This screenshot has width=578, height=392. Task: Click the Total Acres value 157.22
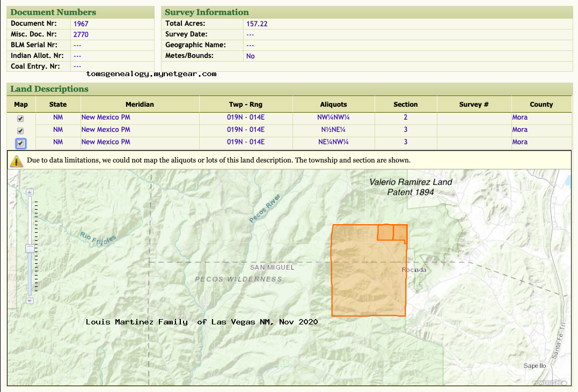coord(257,24)
